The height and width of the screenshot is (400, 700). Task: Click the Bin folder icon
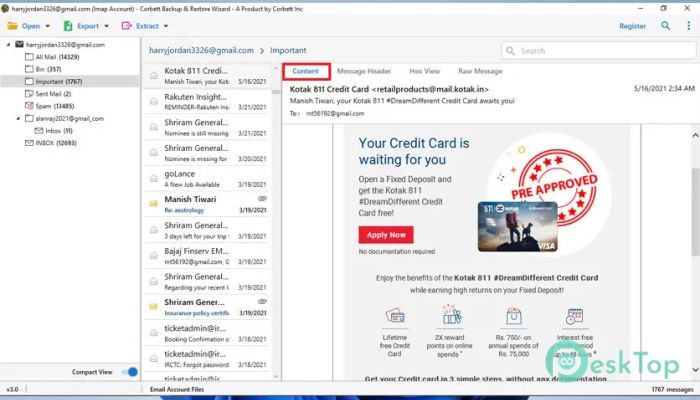29,69
